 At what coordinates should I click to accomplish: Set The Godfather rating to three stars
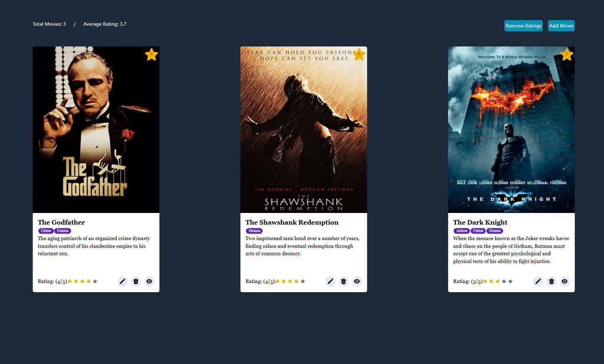[x=83, y=281]
